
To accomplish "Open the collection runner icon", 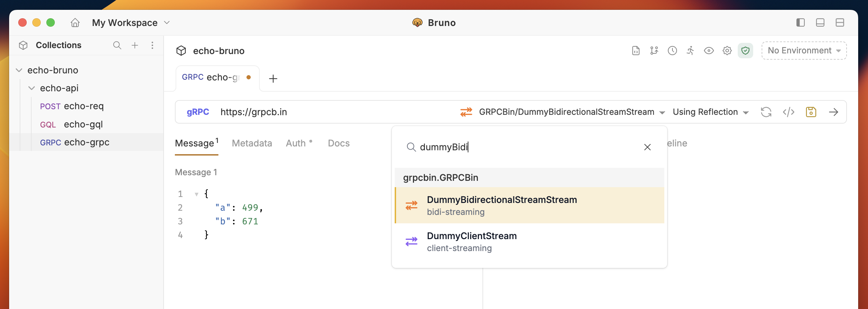I will 690,51.
